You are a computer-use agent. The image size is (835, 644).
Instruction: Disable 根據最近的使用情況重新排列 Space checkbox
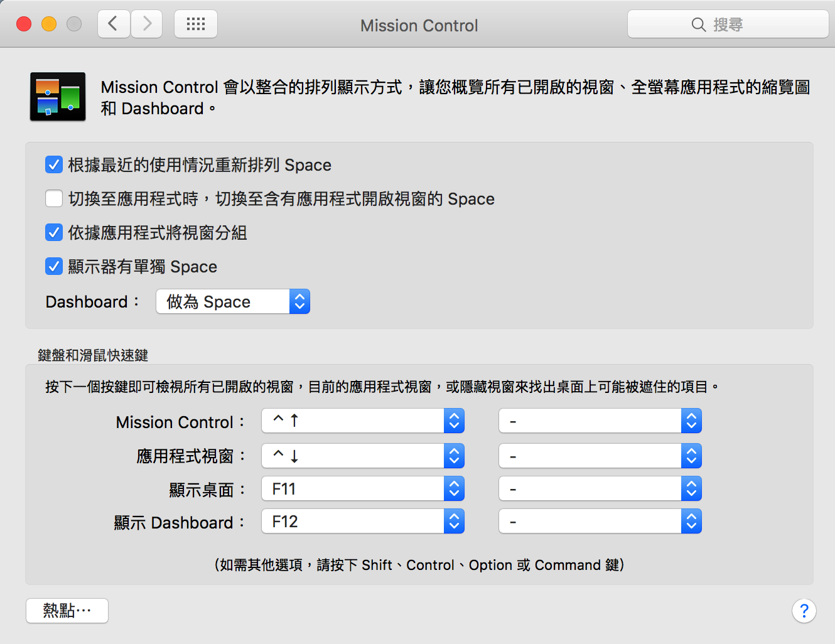pyautogui.click(x=54, y=165)
